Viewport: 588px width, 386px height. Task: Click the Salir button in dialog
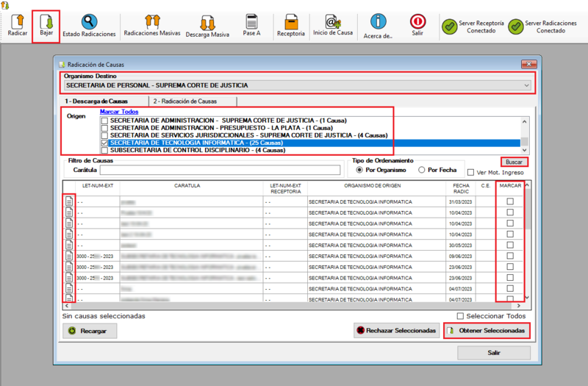click(x=494, y=353)
